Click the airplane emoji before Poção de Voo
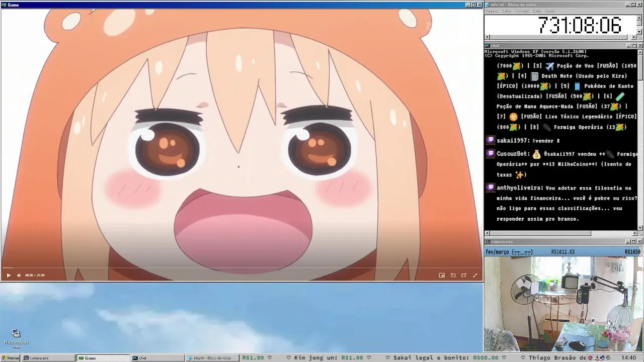 549,66
